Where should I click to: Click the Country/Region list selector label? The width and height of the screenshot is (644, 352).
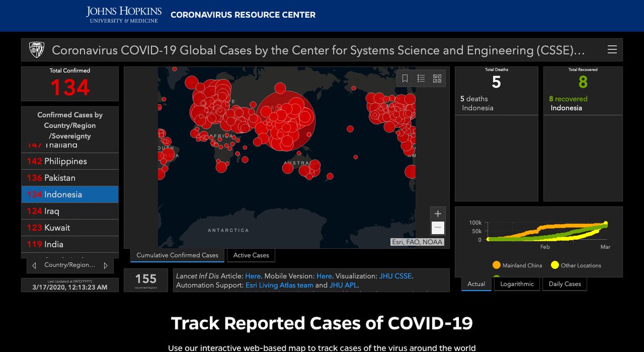tap(70, 265)
